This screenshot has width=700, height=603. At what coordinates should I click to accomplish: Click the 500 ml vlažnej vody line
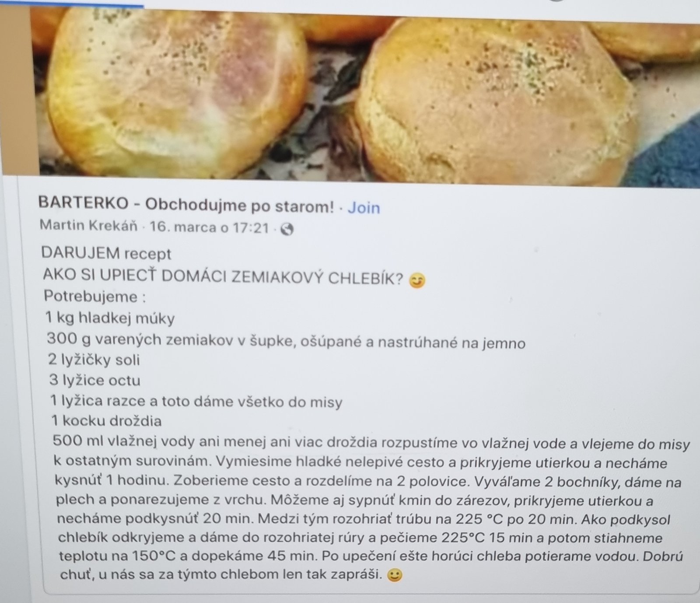371,443
